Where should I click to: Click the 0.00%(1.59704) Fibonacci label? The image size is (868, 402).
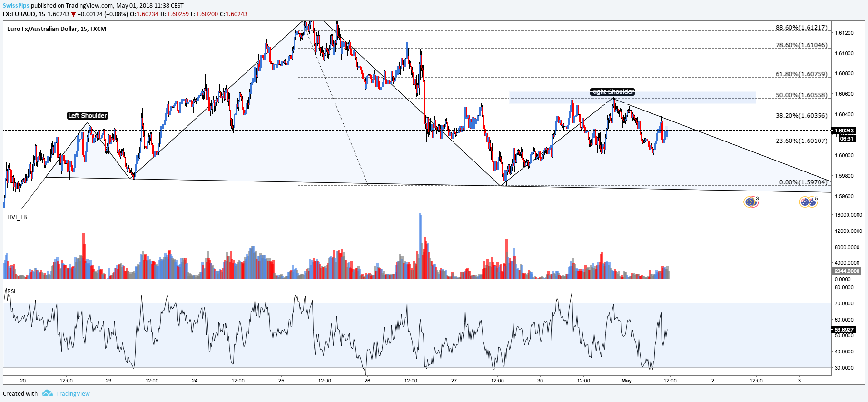[x=803, y=182]
